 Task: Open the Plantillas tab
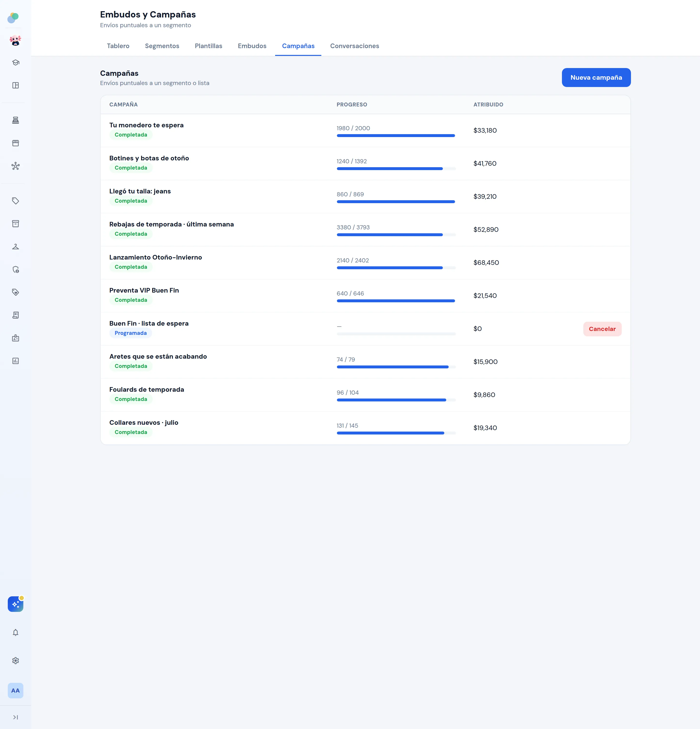(x=209, y=46)
